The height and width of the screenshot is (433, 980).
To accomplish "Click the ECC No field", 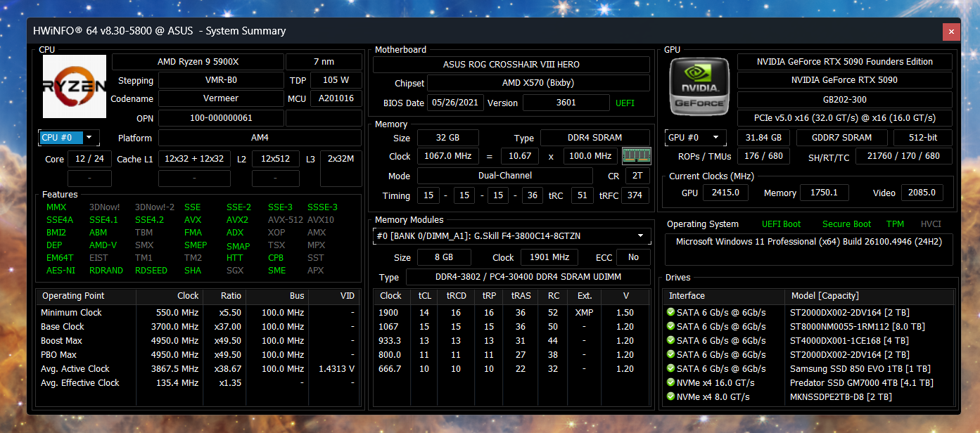I will pyautogui.click(x=633, y=257).
